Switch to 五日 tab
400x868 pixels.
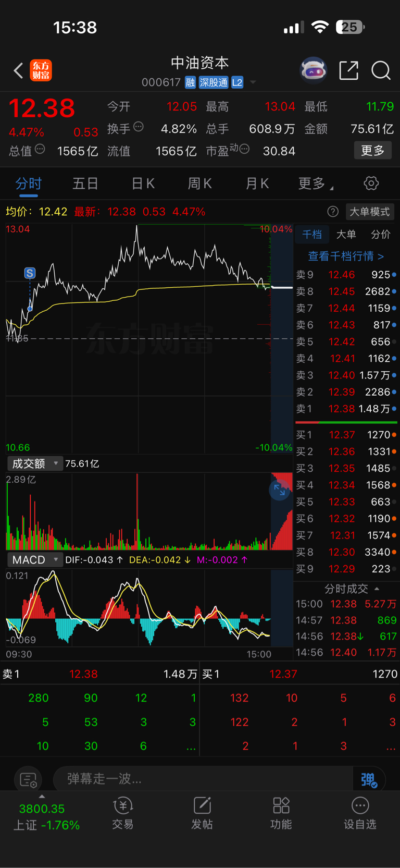(x=85, y=184)
